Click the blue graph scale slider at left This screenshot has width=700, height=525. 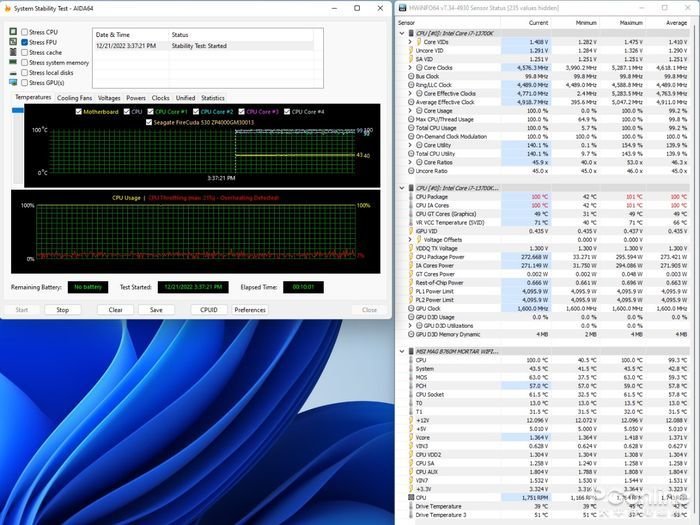point(17,110)
